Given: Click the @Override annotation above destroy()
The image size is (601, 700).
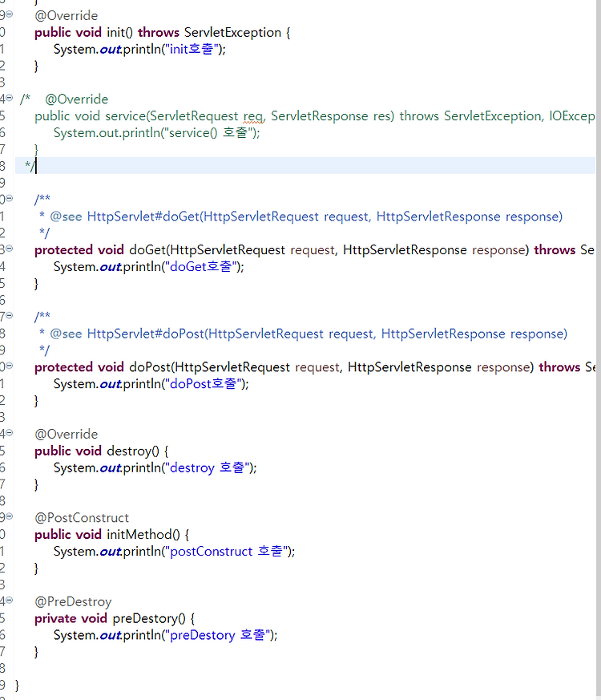Looking at the screenshot, I should (66, 435).
